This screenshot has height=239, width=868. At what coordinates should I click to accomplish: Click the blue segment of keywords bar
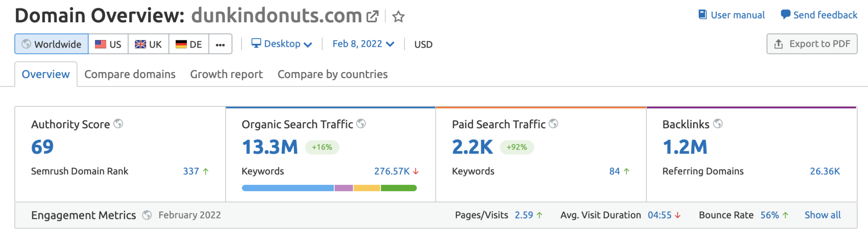point(287,188)
